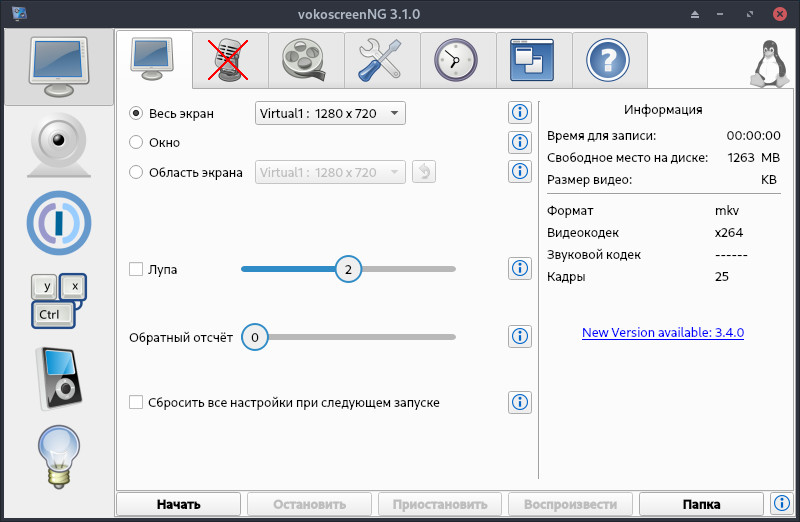Switch to the film reel video tab

(x=306, y=61)
